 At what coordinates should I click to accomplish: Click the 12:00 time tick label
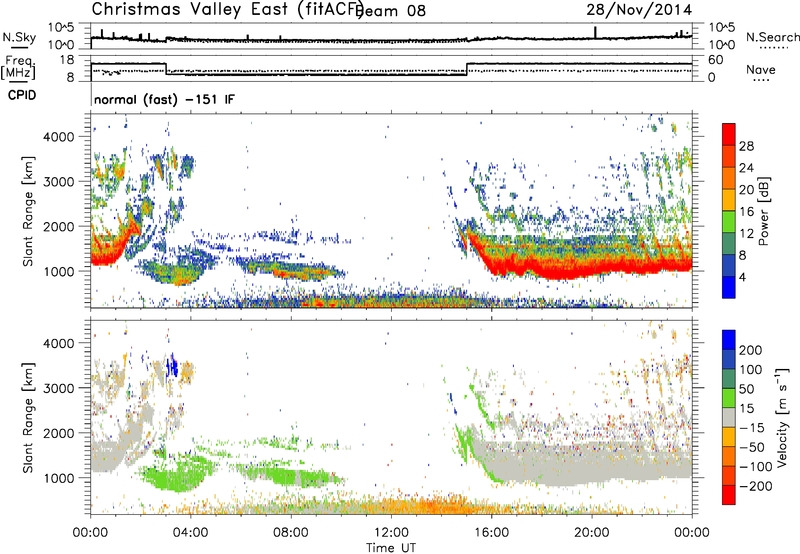coord(391,532)
